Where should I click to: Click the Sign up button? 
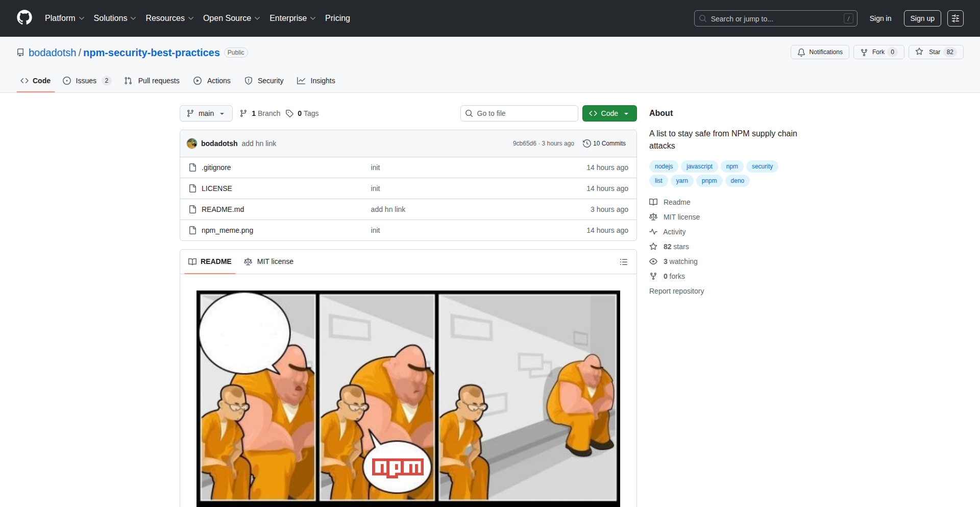[x=922, y=18]
